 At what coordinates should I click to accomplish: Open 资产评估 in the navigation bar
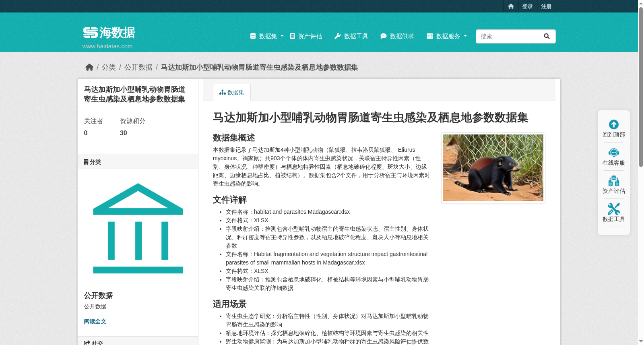306,36
